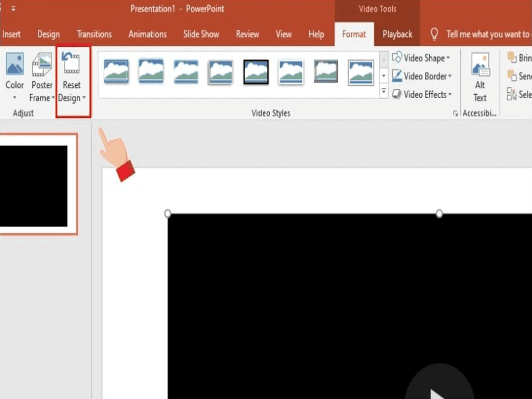Switch to the Playback tab

[x=397, y=34]
